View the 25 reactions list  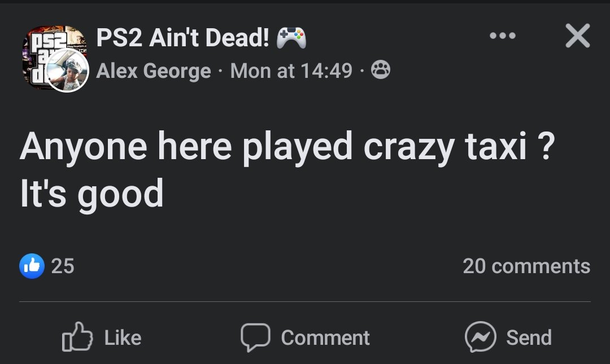point(63,266)
